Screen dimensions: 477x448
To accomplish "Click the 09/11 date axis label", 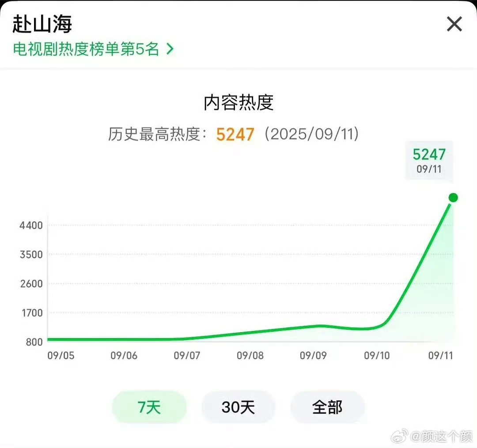I will (x=440, y=356).
